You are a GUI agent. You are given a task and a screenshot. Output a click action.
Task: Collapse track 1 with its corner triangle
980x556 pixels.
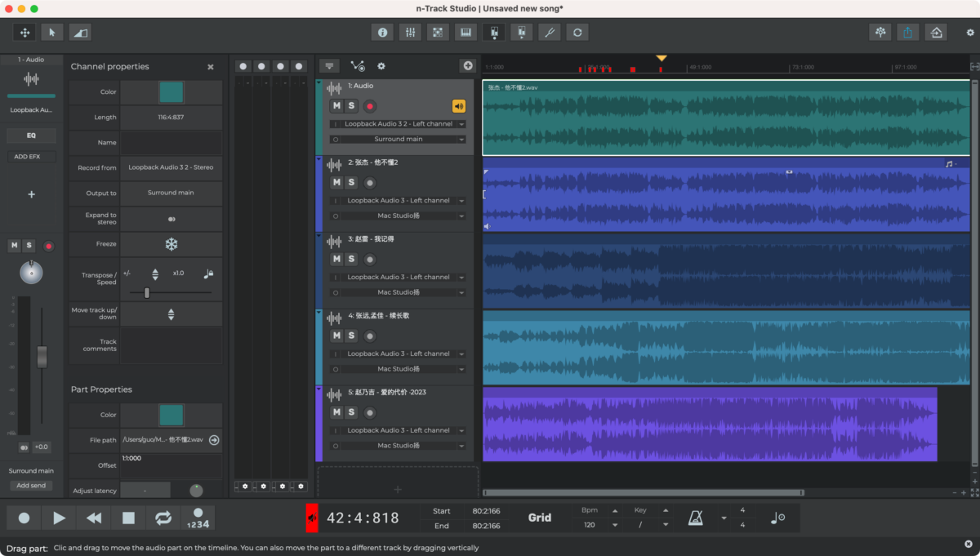click(318, 82)
